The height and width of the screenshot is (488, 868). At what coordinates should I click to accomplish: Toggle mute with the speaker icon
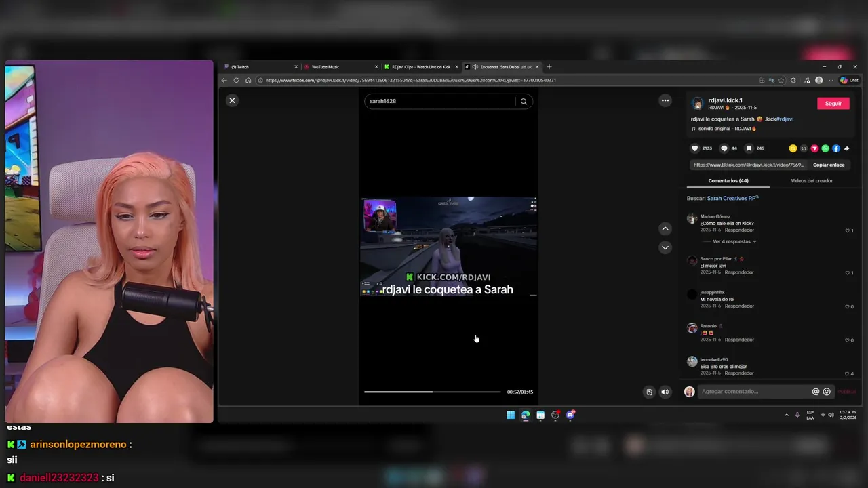(x=665, y=392)
